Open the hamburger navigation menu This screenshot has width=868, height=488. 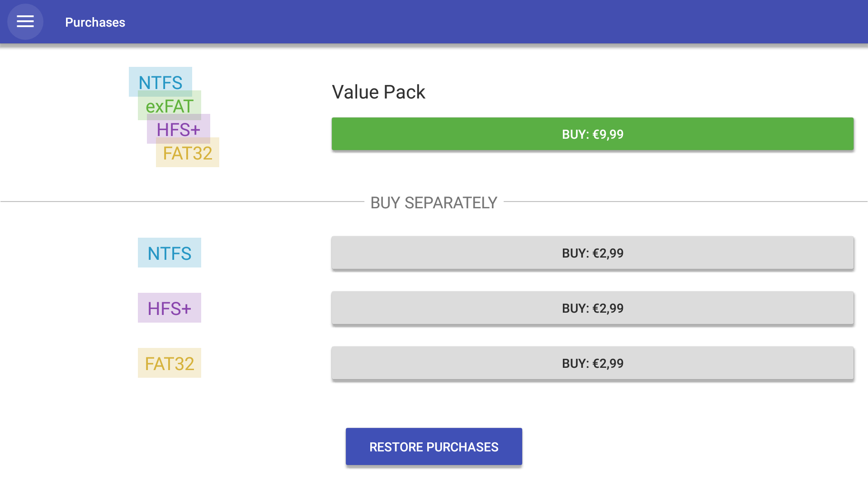25,22
